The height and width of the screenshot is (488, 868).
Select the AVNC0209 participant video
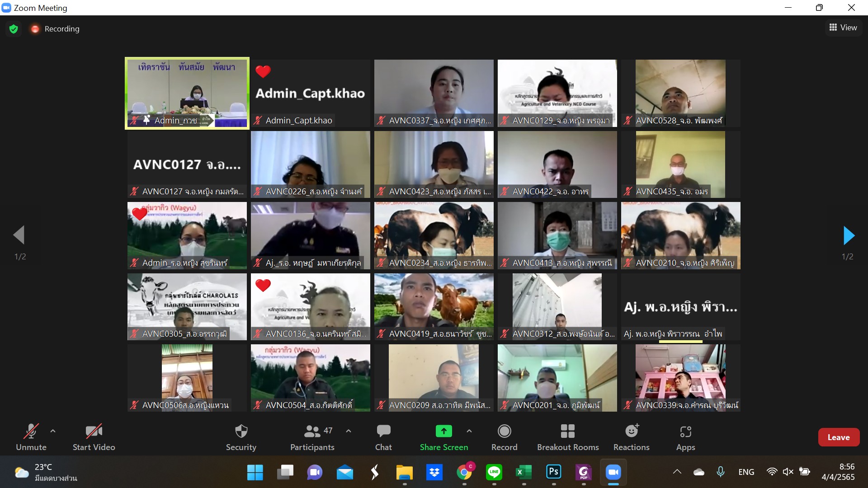[x=434, y=378]
